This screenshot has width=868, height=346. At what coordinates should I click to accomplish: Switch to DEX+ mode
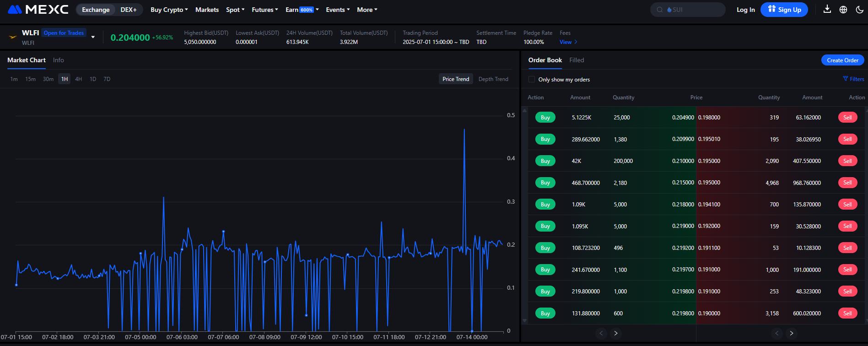pos(129,10)
